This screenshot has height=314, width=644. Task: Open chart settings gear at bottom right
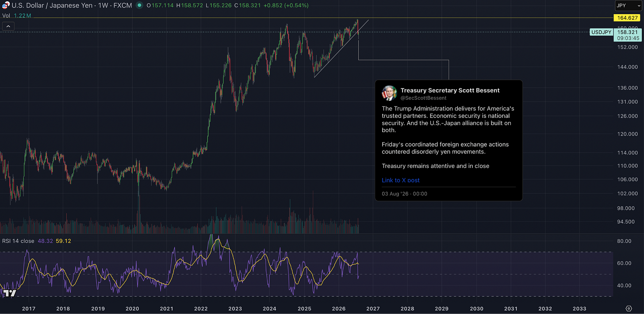coord(629,308)
